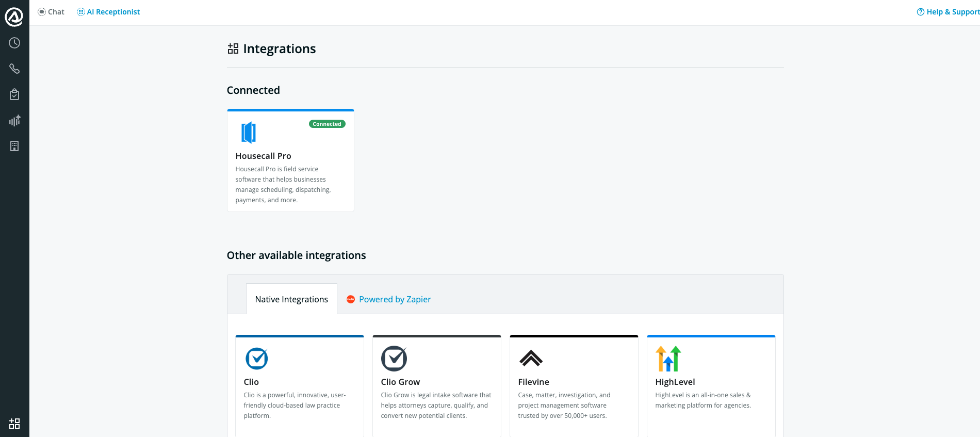Click the Zapier orange logo icon
Viewport: 980px width, 437px height.
click(x=351, y=299)
